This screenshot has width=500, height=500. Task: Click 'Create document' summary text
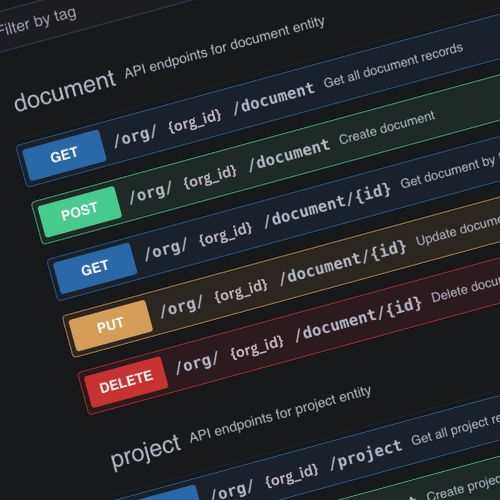coord(387,128)
